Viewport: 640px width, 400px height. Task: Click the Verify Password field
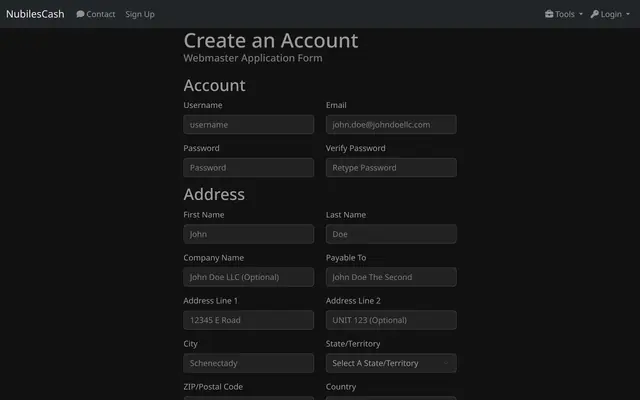tap(391, 168)
